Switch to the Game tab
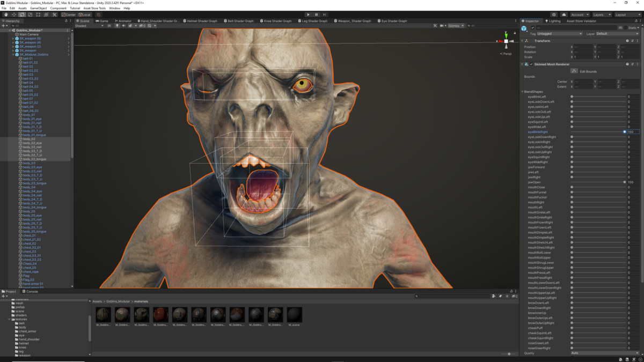This screenshot has height=362, width=644. (101, 21)
